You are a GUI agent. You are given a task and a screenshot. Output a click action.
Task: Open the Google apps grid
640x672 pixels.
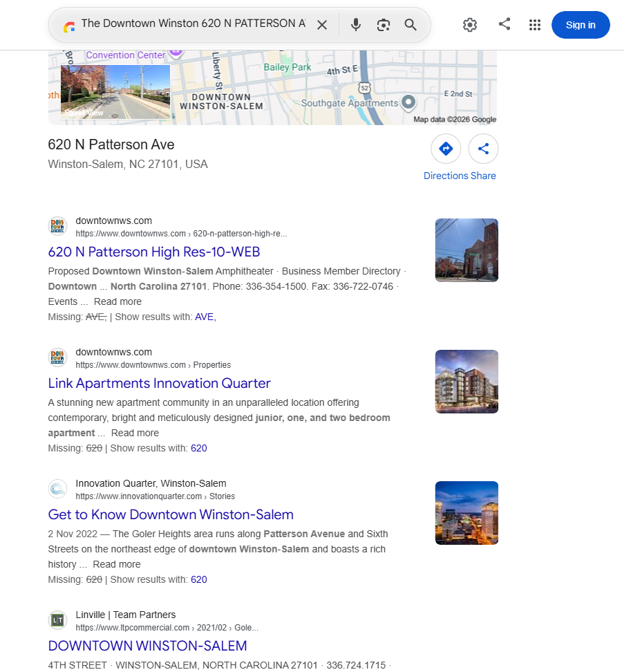click(535, 25)
